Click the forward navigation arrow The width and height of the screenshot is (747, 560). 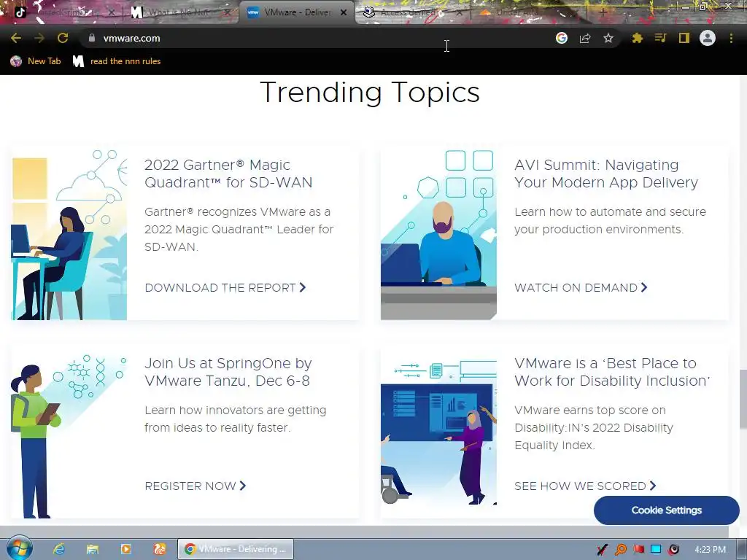(x=39, y=38)
